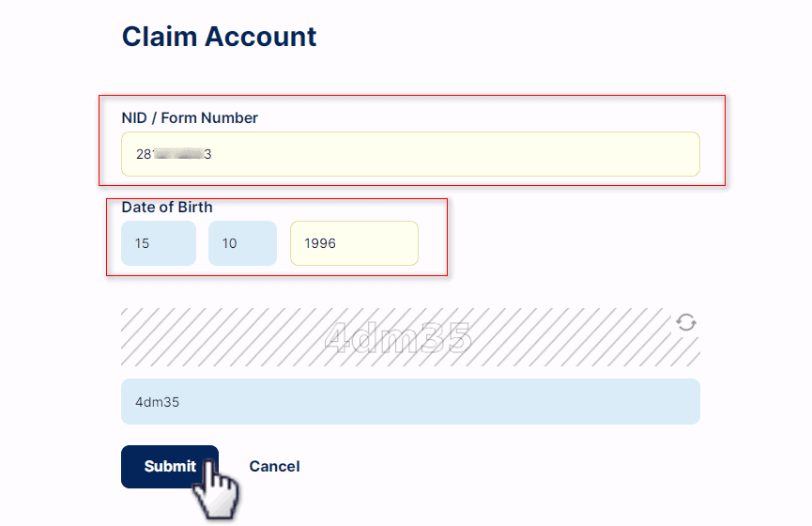The height and width of the screenshot is (526, 812).
Task: Place cursor after 4dm35 in captcha input
Action: click(181, 402)
